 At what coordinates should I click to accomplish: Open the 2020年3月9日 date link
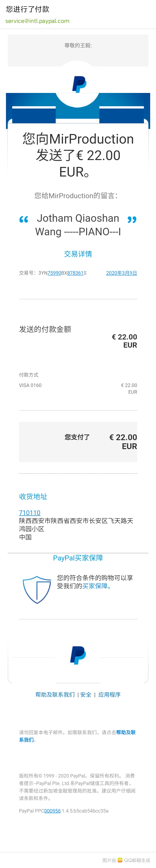[121, 273]
